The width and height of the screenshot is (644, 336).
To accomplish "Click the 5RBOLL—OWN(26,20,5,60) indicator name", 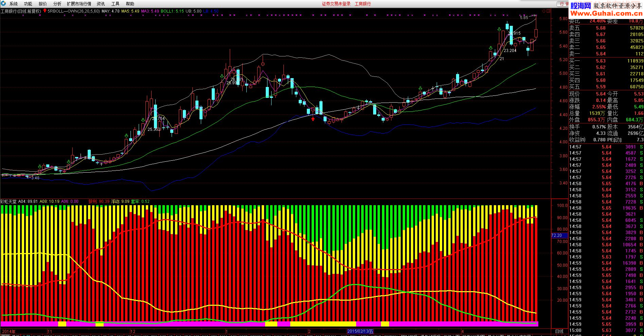I will tap(74, 11).
